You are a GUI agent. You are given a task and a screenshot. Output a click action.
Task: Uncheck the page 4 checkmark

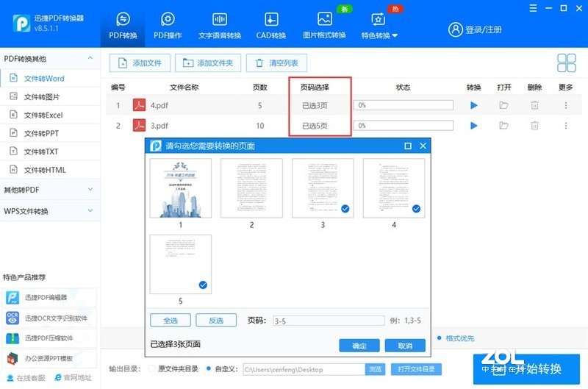tap(416, 209)
